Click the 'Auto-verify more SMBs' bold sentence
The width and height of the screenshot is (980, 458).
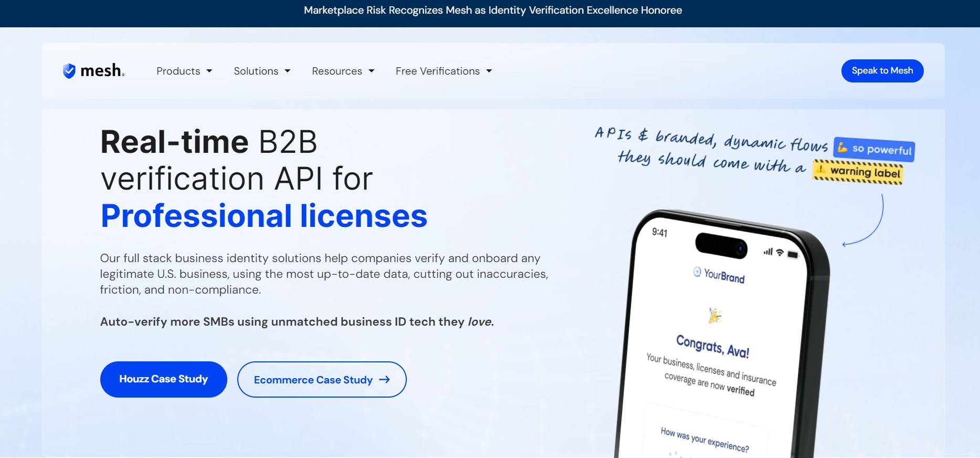[x=297, y=321]
